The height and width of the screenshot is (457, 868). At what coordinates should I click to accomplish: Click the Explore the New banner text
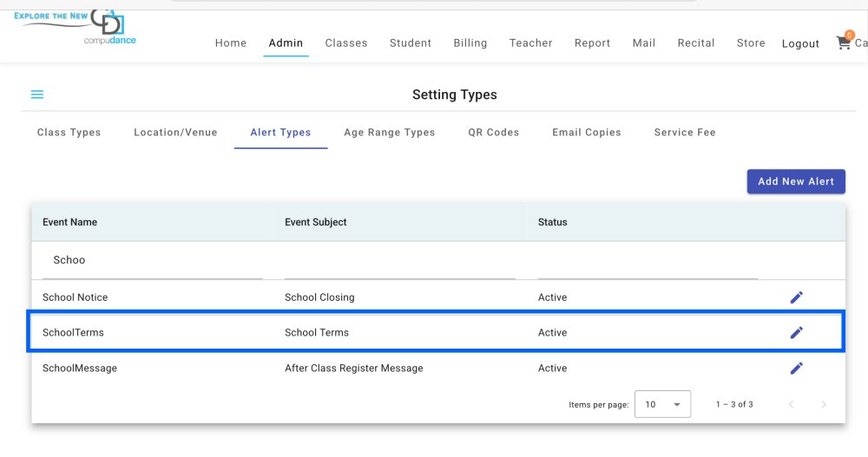click(x=51, y=16)
